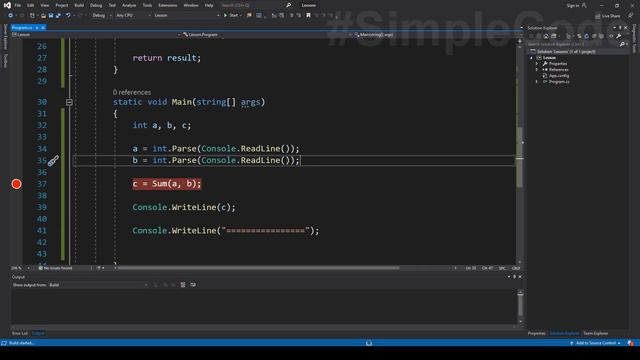The image size is (640, 360).
Task: Switch to the Error List tab
Action: tap(20, 333)
